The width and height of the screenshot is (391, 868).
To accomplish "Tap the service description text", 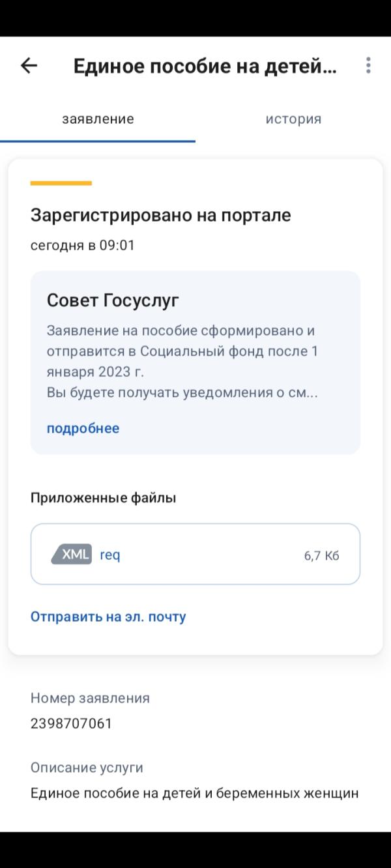I will [x=194, y=793].
